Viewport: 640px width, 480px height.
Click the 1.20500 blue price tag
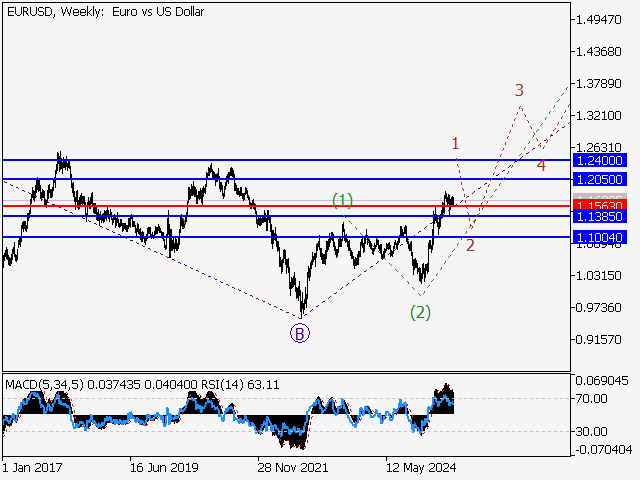tap(600, 179)
